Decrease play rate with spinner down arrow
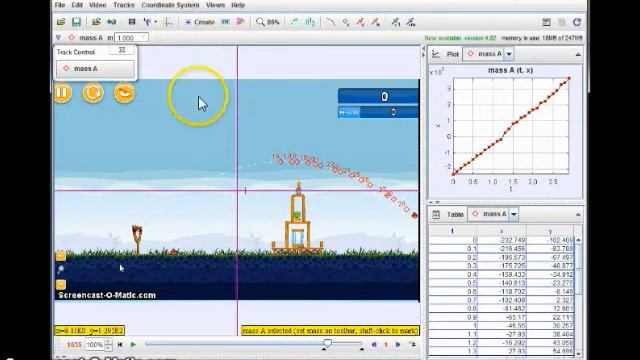 click(x=108, y=348)
